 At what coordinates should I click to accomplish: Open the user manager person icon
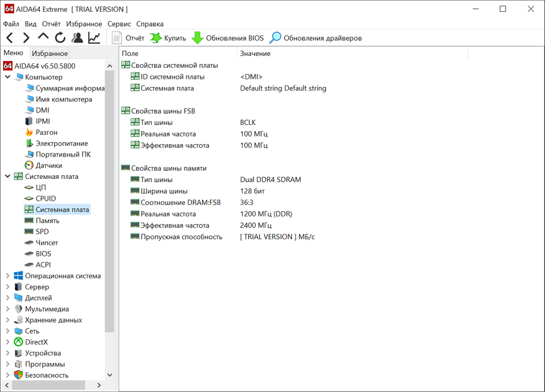[77, 37]
